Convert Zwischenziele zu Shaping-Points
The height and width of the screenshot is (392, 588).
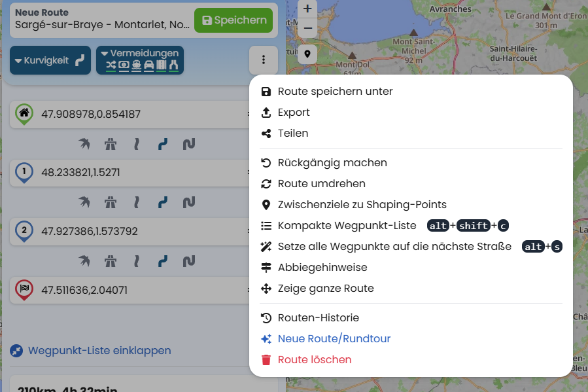pyautogui.click(x=362, y=205)
